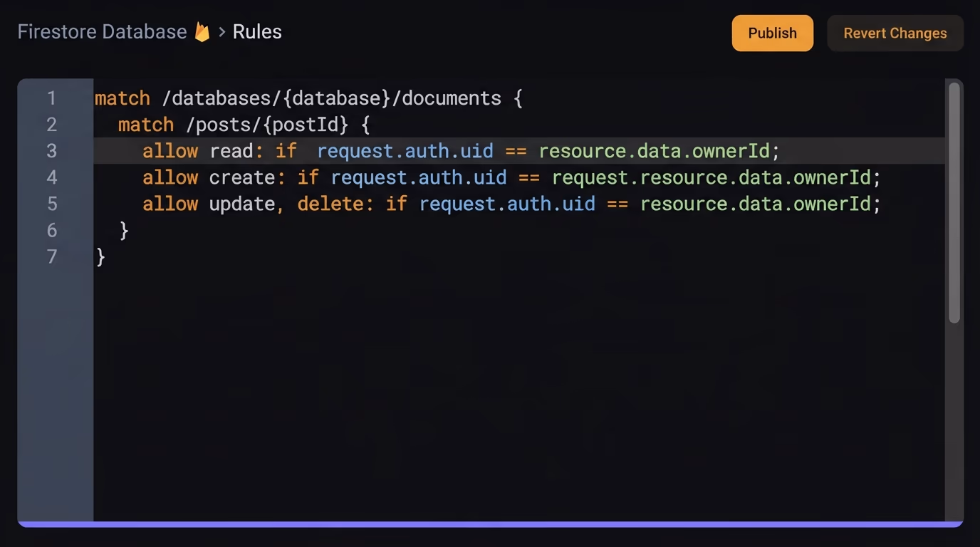Click line number 3 in gutter

click(x=51, y=151)
